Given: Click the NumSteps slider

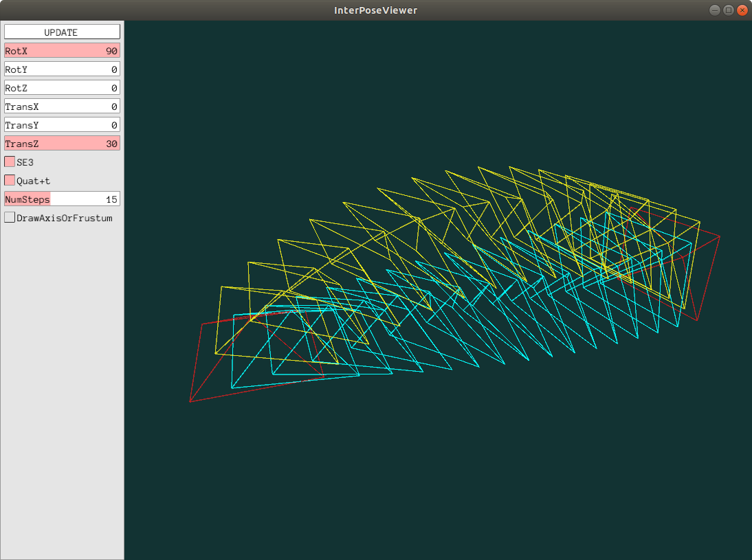Looking at the screenshot, I should tap(62, 199).
